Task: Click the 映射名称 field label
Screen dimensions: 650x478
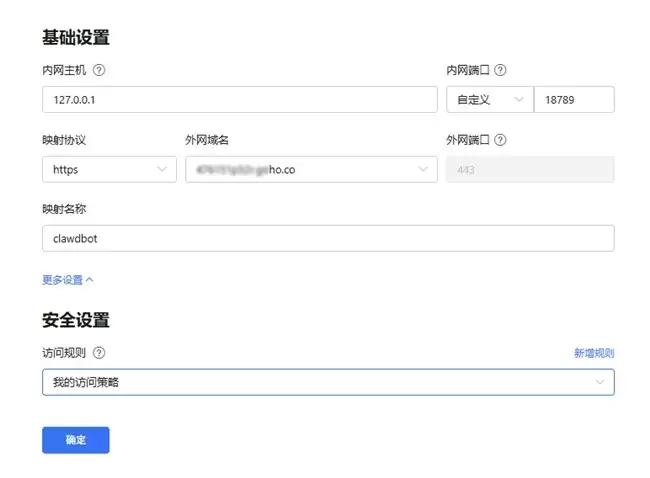Action: [65, 209]
